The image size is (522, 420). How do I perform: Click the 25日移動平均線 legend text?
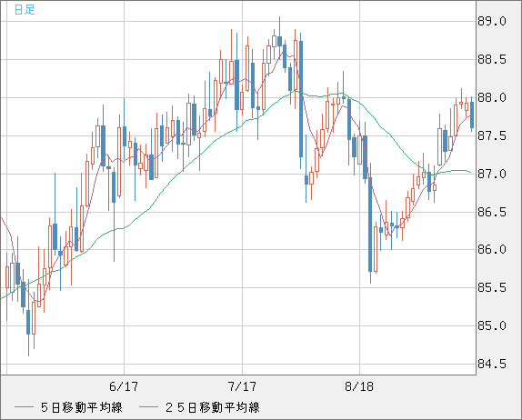point(213,407)
